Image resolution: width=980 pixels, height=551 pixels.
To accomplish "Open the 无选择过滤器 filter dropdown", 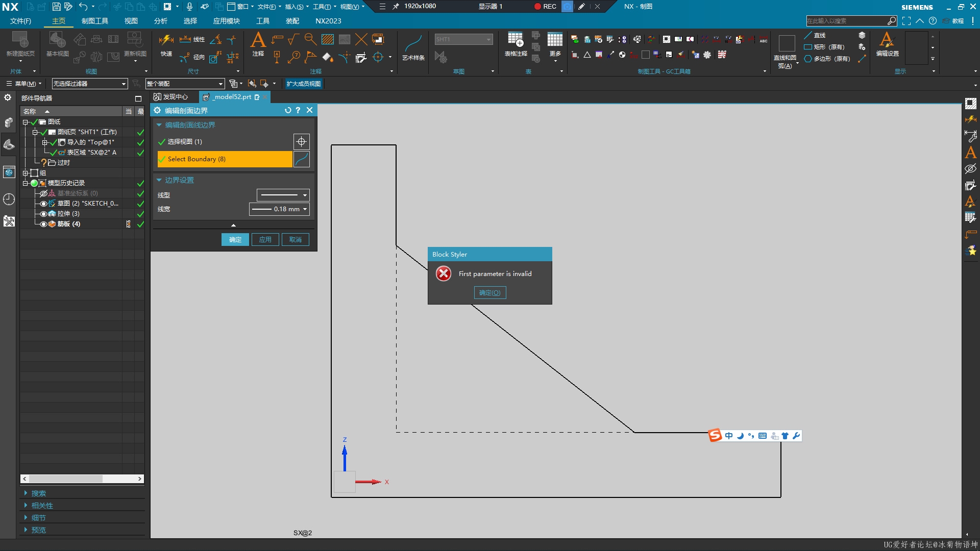I will 89,84.
